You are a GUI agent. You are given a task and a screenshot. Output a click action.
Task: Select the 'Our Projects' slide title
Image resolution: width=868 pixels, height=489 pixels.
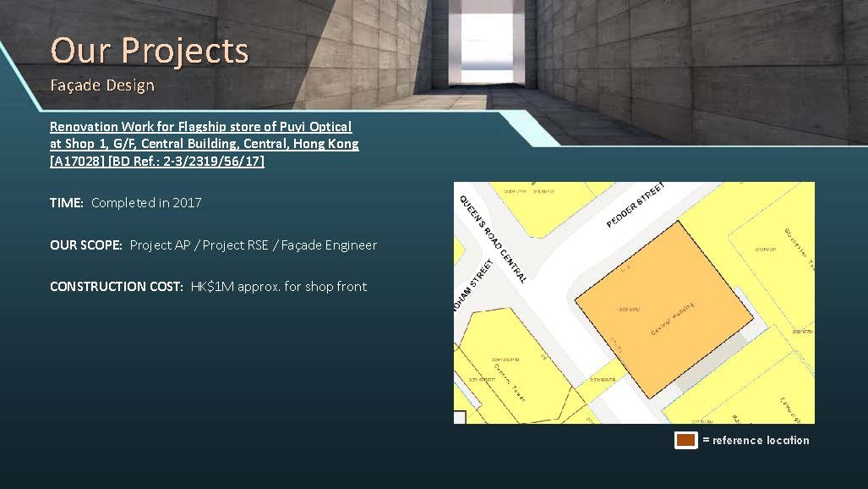tap(149, 50)
